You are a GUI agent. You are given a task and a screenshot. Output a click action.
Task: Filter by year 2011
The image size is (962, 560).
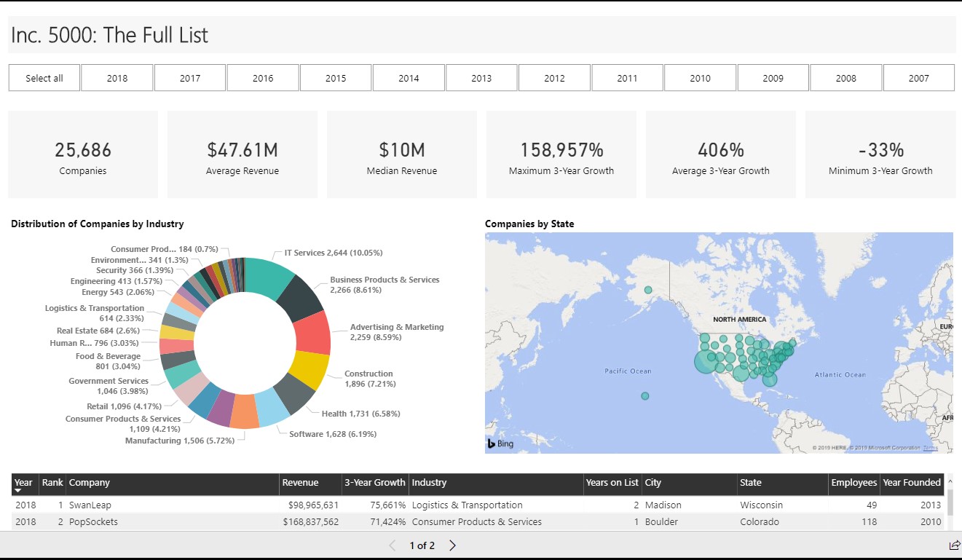[x=627, y=78]
